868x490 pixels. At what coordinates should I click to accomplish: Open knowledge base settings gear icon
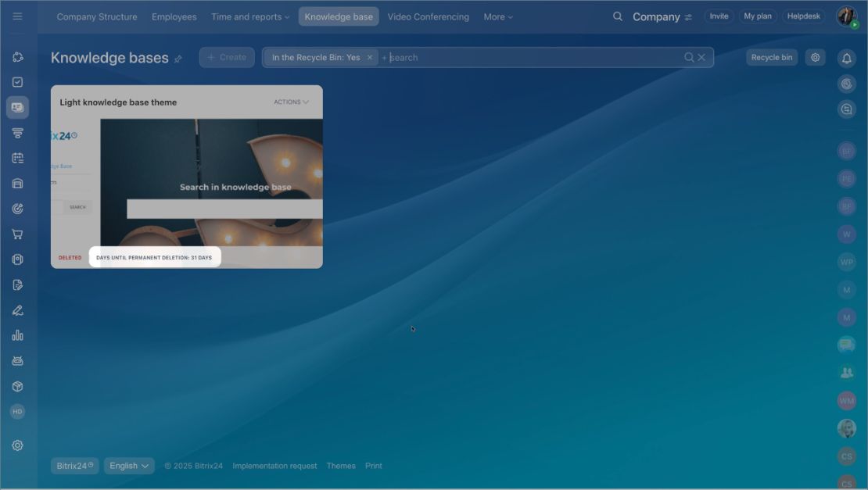click(815, 58)
